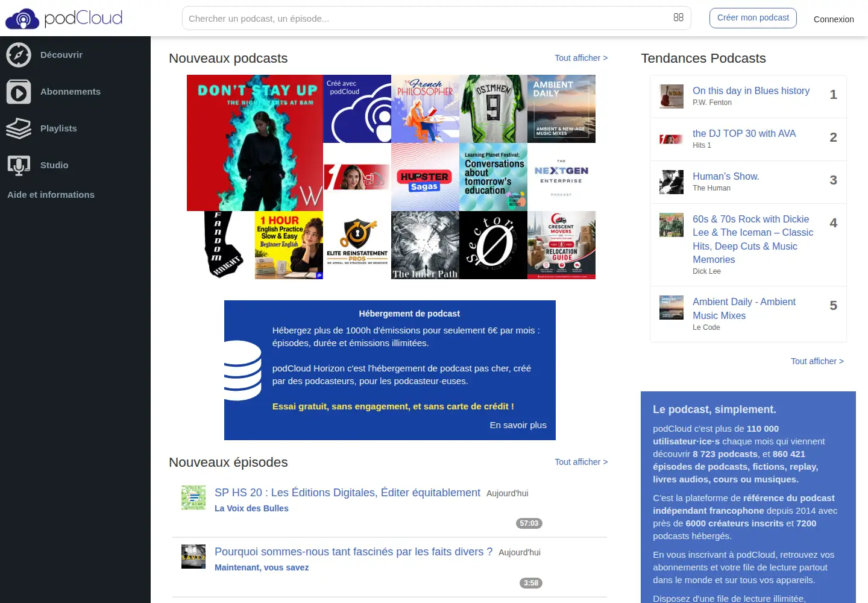Click the Hébergement de podcast banner title

(409, 314)
